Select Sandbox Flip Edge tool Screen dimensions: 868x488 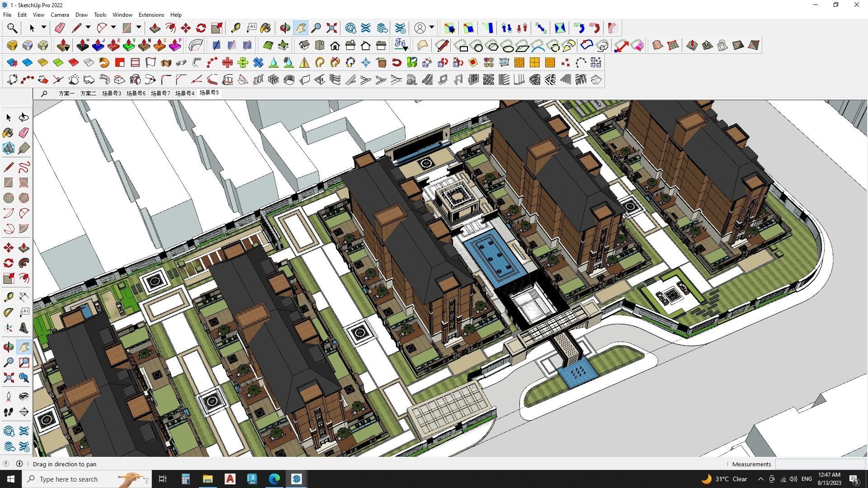(754, 45)
